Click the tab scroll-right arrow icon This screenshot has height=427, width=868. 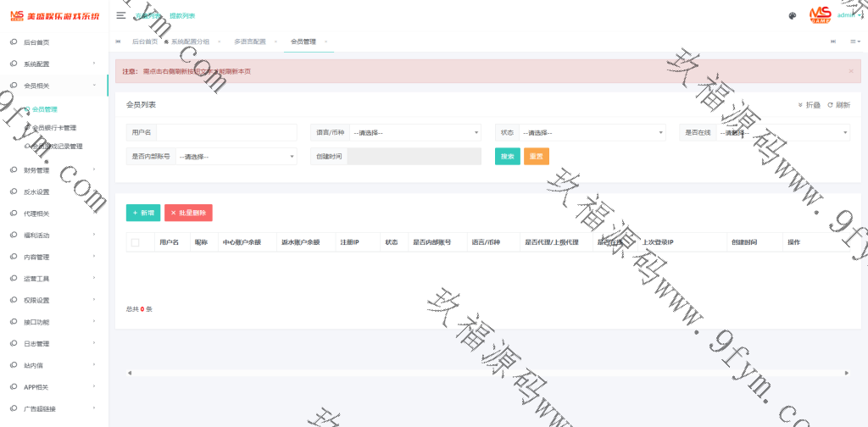click(833, 42)
